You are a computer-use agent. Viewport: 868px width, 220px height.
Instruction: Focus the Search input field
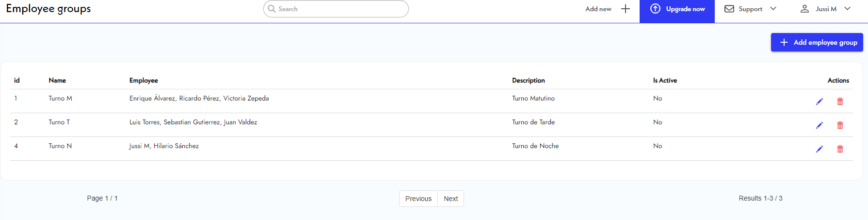tap(339, 9)
